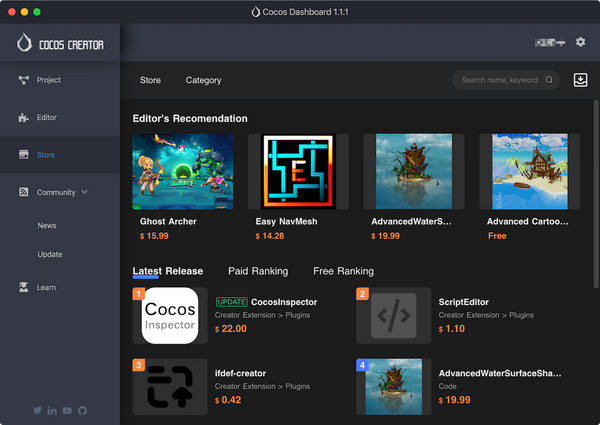This screenshot has width=600, height=425.
Task: Switch to the Store tab
Action: click(150, 80)
